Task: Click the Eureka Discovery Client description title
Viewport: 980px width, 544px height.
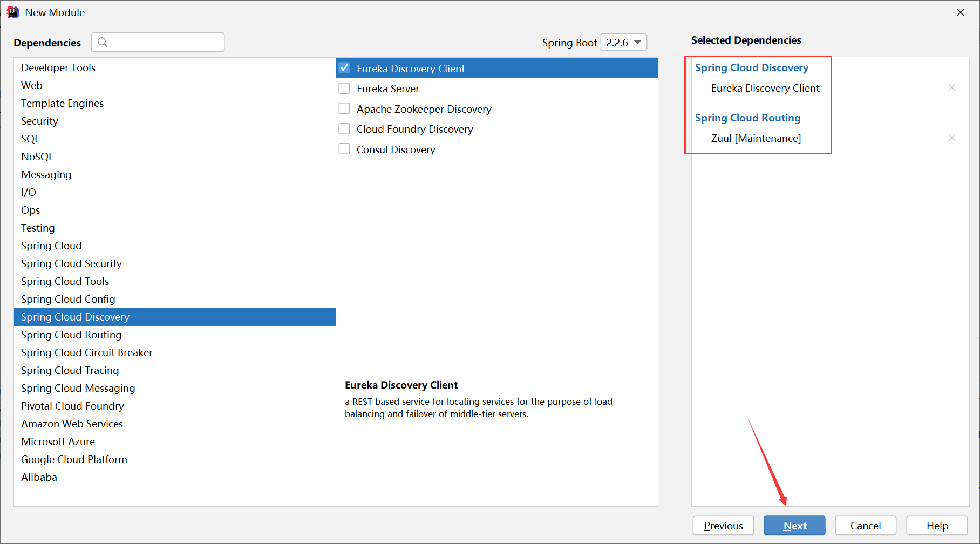Action: click(x=401, y=385)
